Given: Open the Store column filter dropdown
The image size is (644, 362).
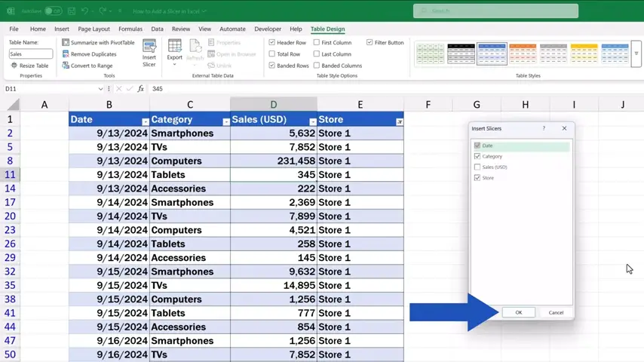Looking at the screenshot, I should pos(399,121).
